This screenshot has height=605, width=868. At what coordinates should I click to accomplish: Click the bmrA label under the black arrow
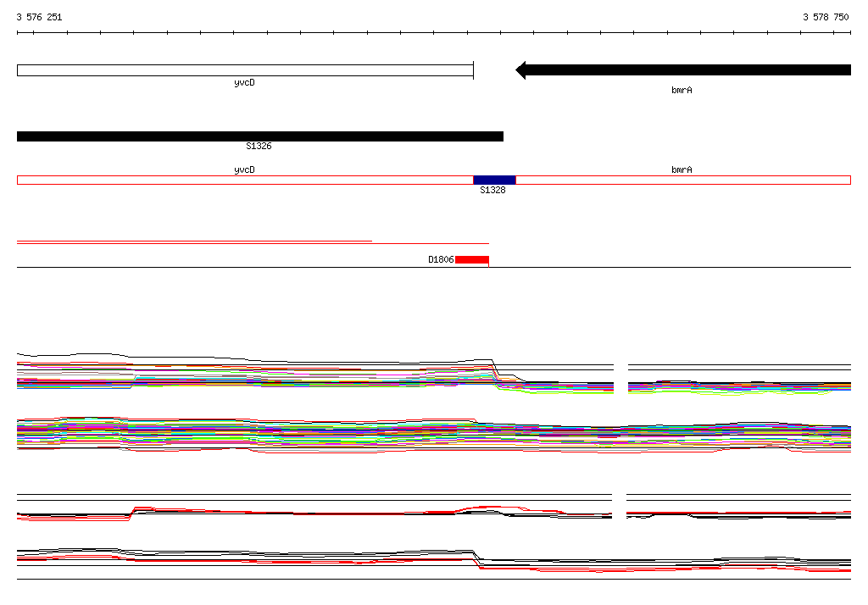click(x=682, y=90)
